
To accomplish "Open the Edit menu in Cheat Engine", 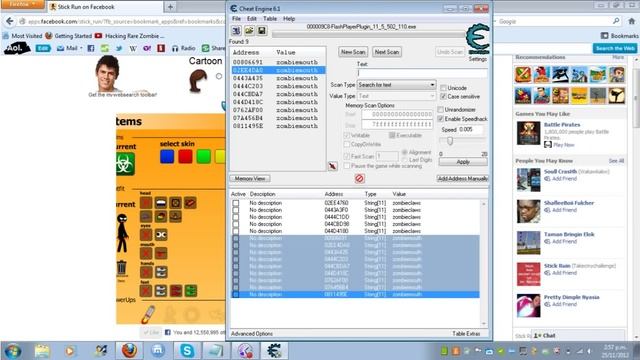I will pyautogui.click(x=252, y=19).
